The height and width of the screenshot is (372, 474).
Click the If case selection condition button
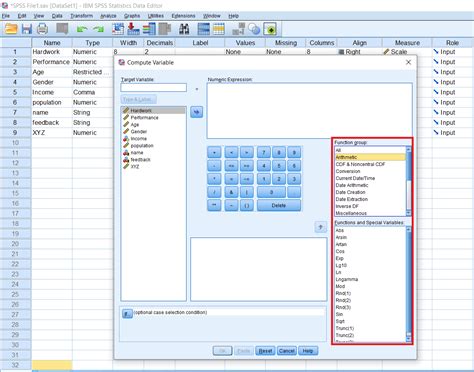127,313
